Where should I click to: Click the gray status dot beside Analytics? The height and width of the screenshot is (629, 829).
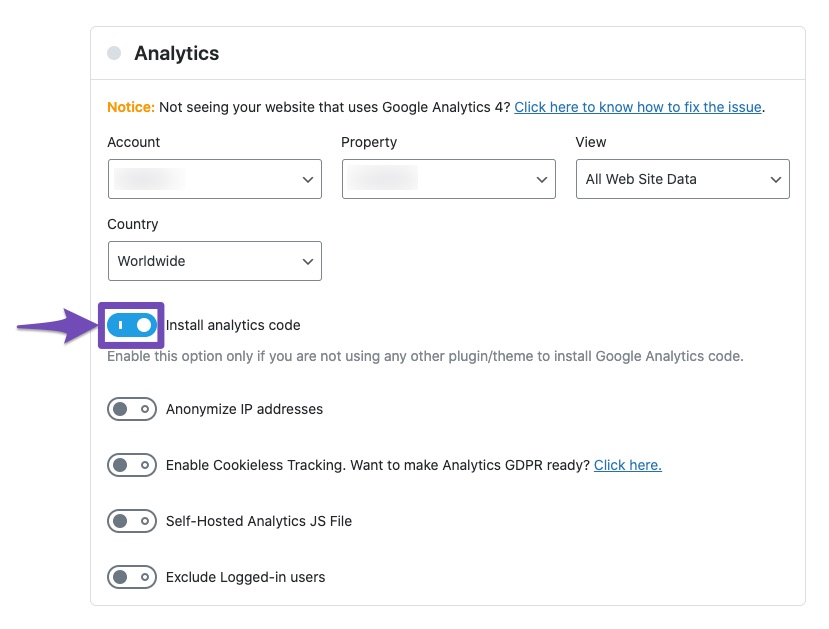pos(114,53)
